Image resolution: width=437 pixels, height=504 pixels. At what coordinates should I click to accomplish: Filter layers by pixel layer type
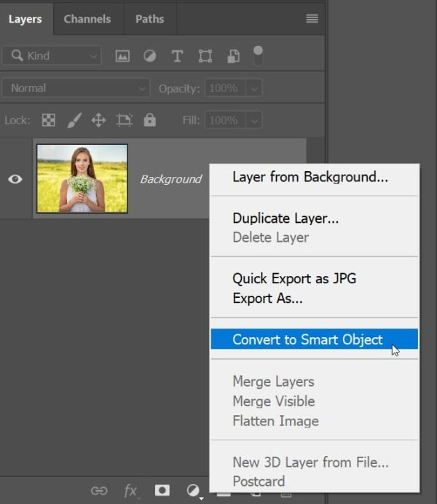click(122, 56)
